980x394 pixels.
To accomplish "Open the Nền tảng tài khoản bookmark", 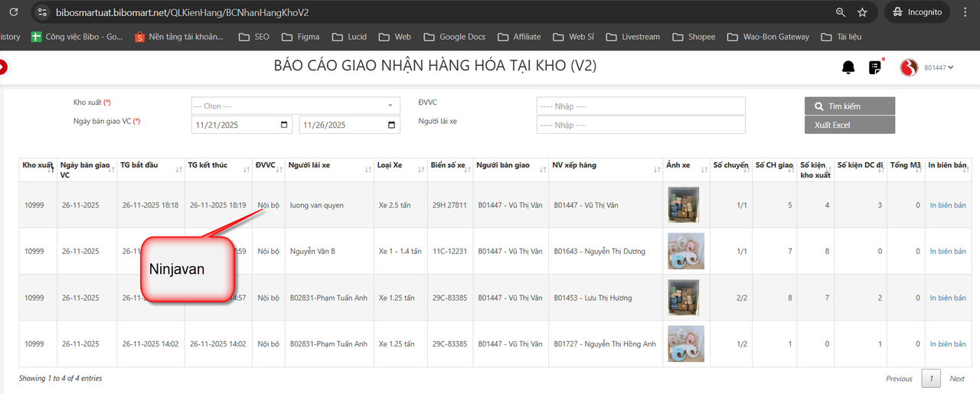I will coord(179,37).
